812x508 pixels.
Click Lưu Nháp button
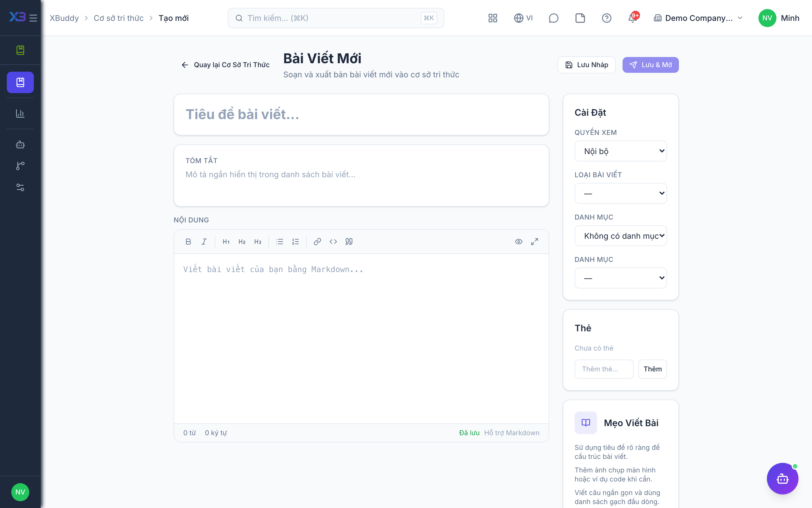586,65
